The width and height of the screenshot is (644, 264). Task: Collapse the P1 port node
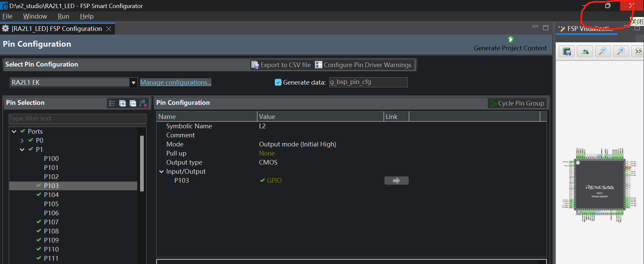22,149
